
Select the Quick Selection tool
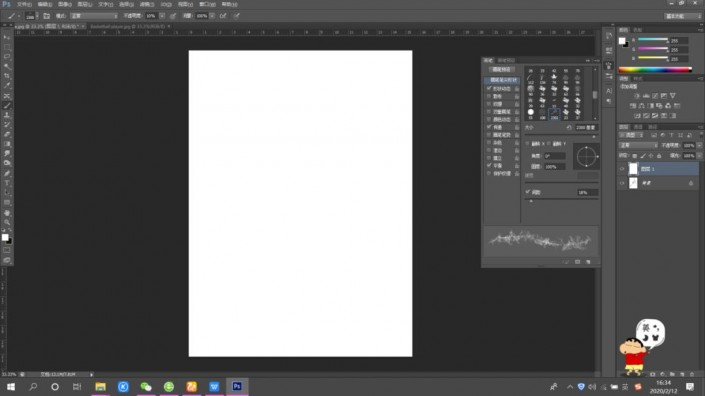point(7,67)
